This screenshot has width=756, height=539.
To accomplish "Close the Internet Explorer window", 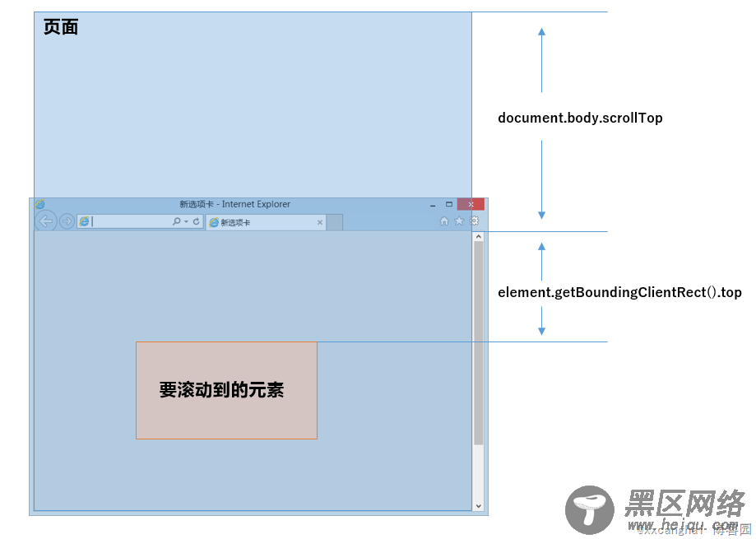I will coord(471,204).
